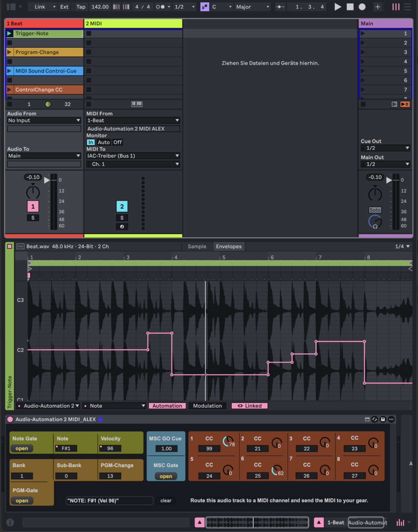Open the device options ellipsis icon
The height and width of the screenshot is (532, 418).
point(391,419)
